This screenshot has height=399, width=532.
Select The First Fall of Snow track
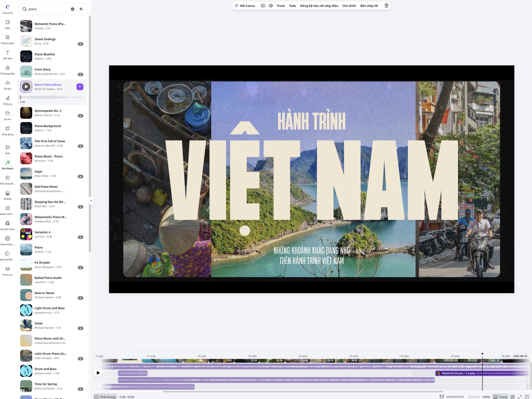tap(52, 143)
